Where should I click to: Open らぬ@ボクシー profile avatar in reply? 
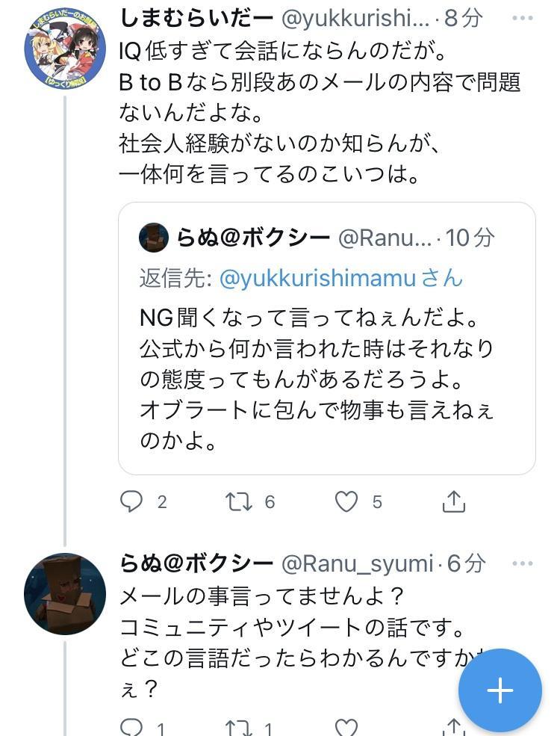pos(64,593)
